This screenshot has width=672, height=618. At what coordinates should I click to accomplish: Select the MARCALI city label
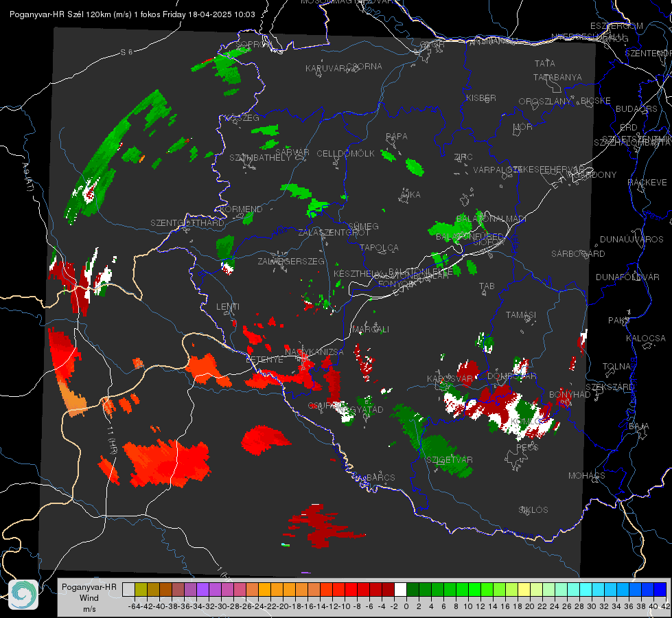(x=371, y=330)
